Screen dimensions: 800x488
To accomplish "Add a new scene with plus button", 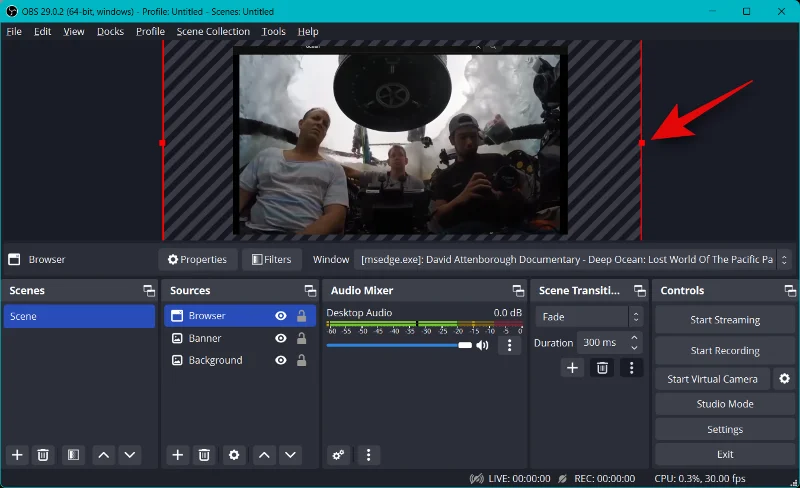I will click(17, 455).
